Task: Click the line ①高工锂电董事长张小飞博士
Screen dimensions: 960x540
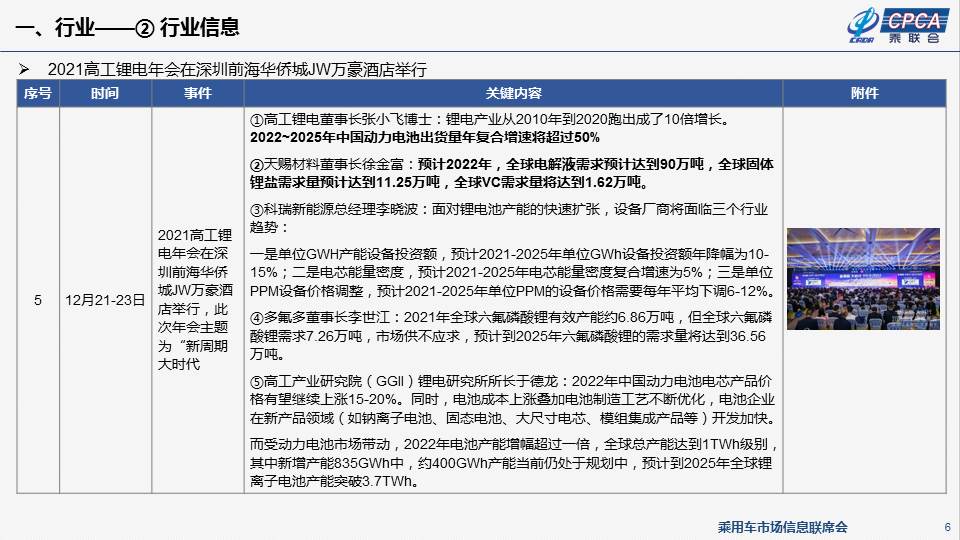Action: click(491, 119)
